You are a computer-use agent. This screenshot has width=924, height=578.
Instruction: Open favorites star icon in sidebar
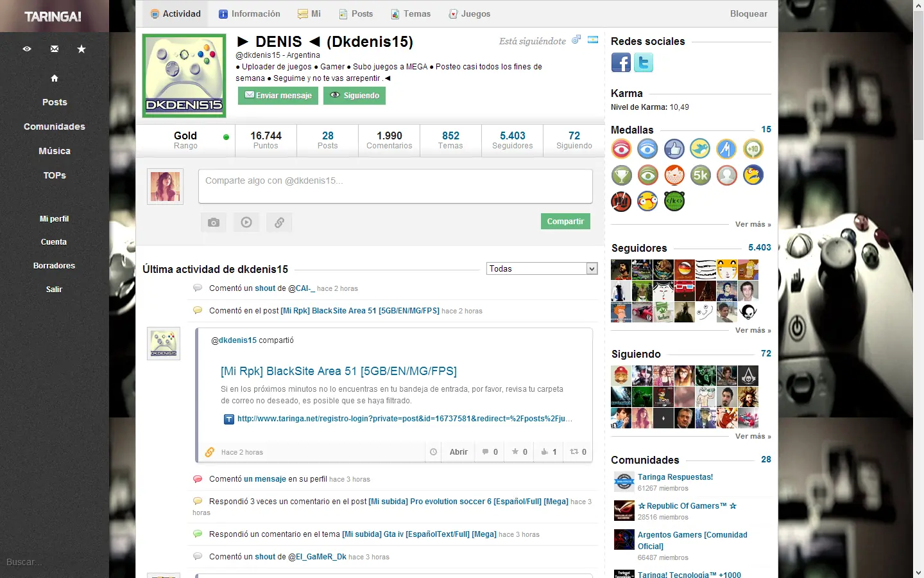81,49
